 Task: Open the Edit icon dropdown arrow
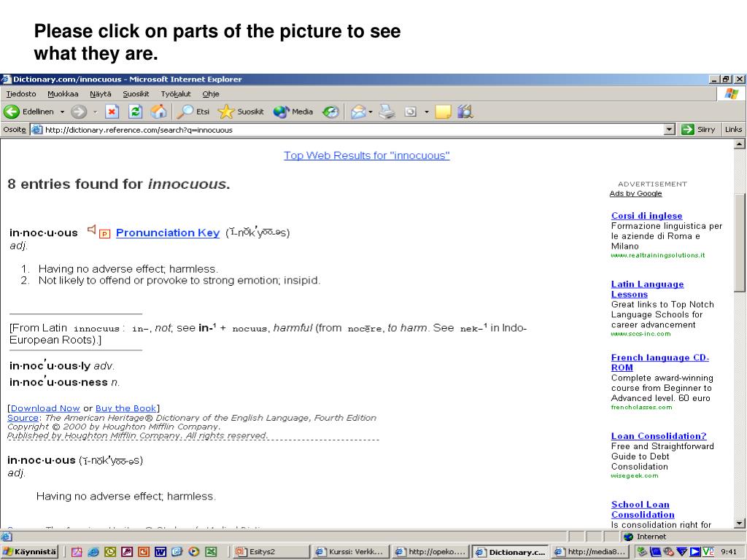click(426, 112)
